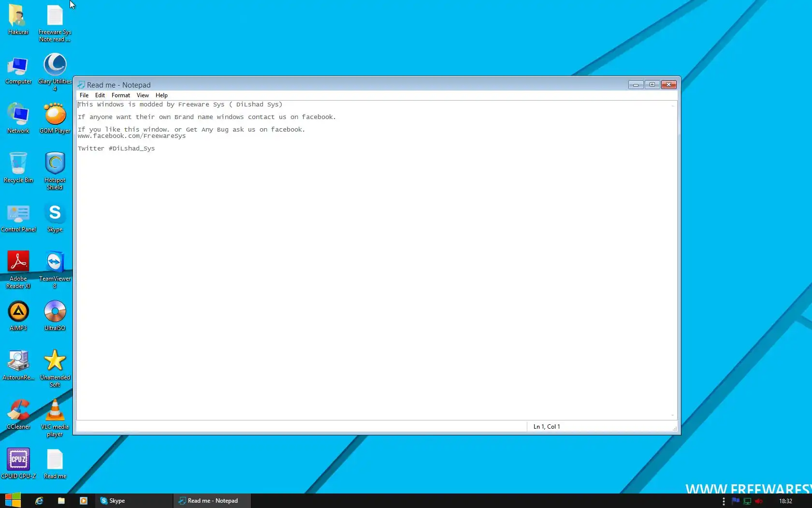Open the Help menu in Notepad

pos(161,95)
